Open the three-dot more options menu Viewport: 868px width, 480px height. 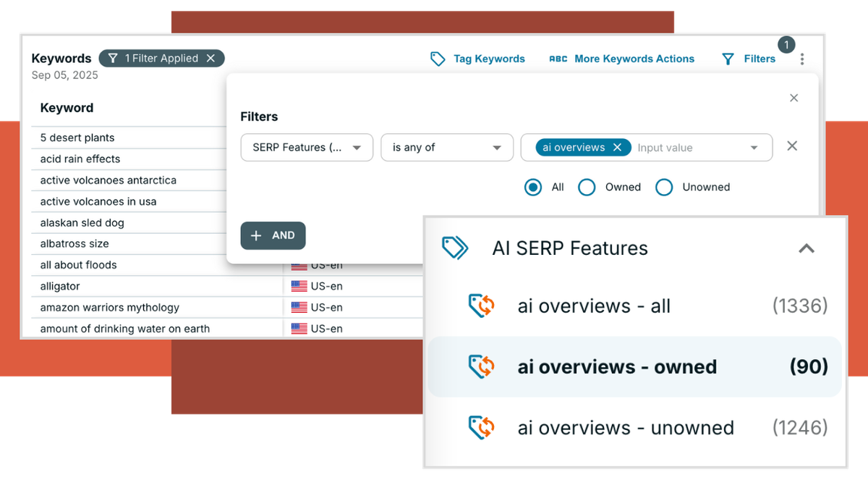click(x=802, y=59)
